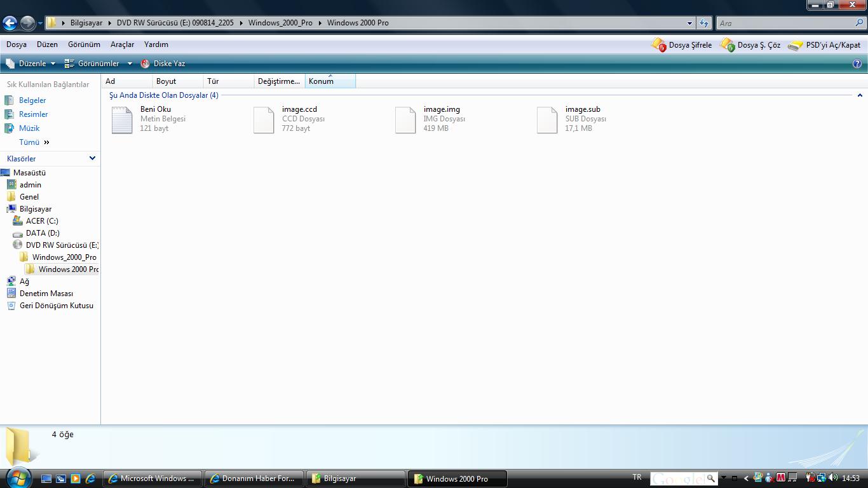
Task: Open the Düzen menu
Action: coord(47,44)
